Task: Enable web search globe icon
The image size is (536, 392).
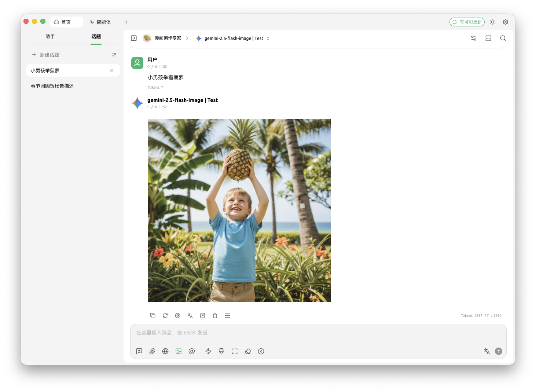Action: [165, 351]
